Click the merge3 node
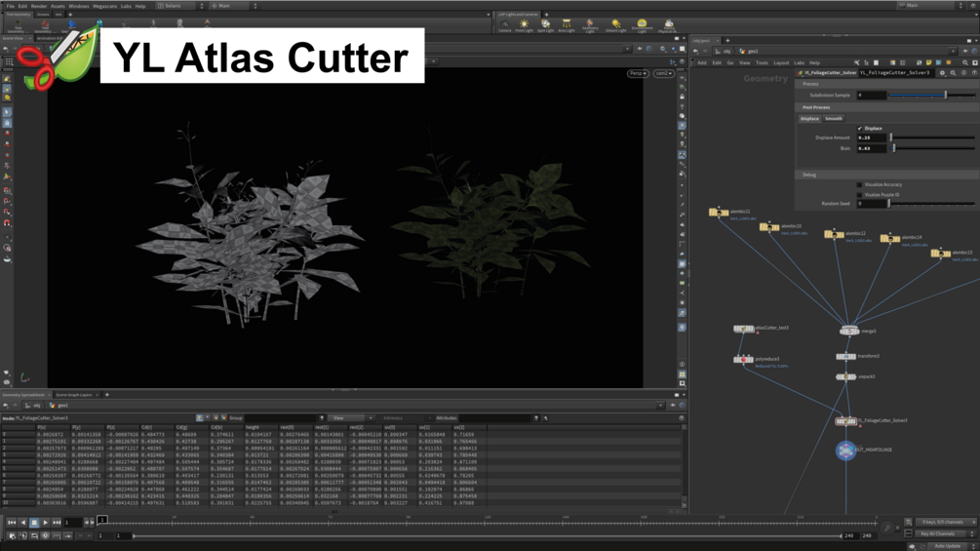Screen dimensions: 980x551 tap(848, 332)
